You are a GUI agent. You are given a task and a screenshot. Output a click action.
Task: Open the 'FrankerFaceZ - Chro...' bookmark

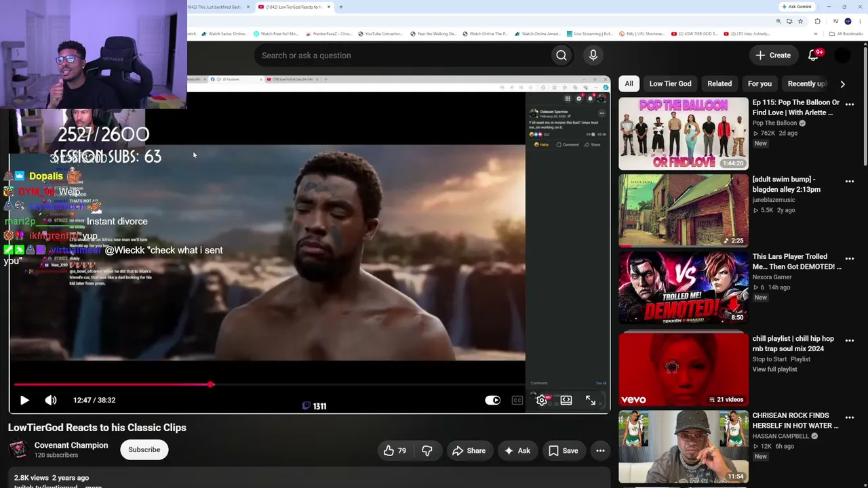click(329, 34)
